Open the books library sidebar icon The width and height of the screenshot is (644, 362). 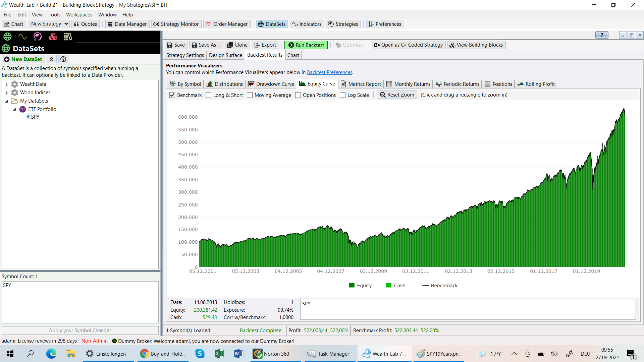click(x=68, y=37)
